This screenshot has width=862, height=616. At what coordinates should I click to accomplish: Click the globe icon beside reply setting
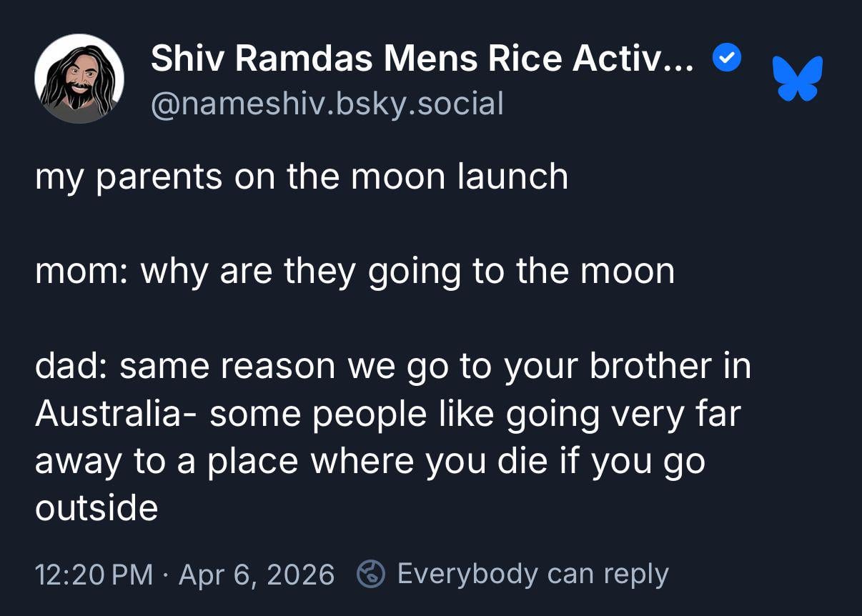[x=372, y=574]
